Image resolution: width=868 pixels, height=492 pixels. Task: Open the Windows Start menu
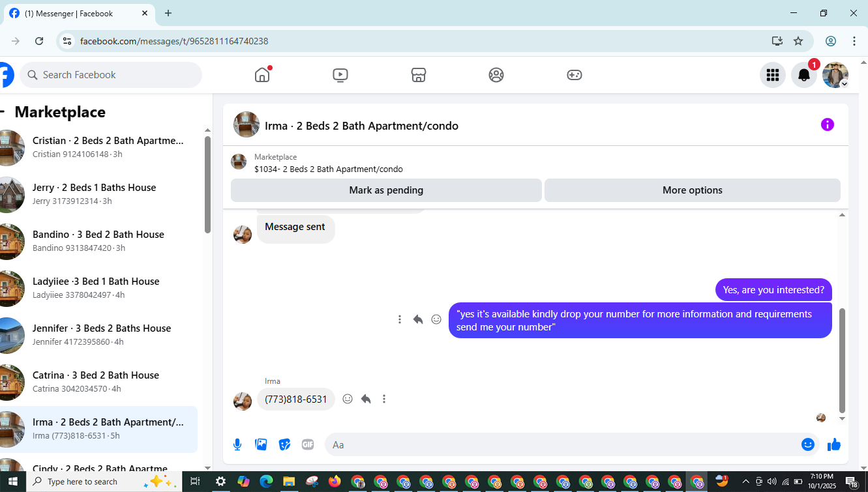[13, 482]
